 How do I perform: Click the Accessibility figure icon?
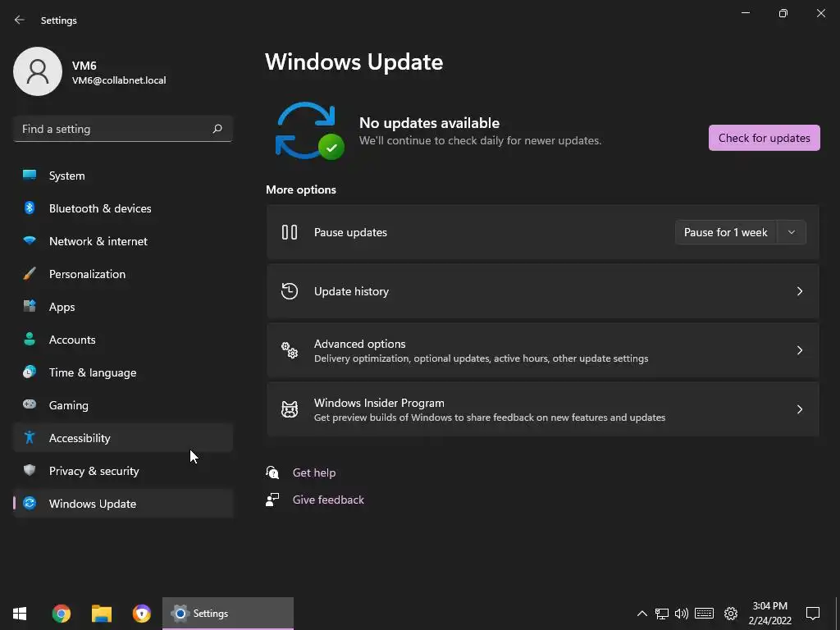tap(30, 438)
